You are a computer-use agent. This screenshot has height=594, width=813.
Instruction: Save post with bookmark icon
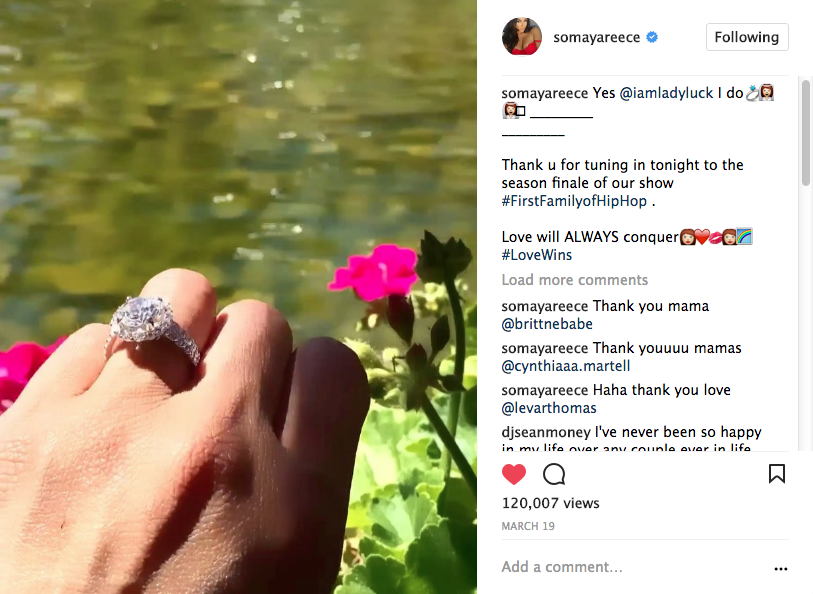[x=777, y=474]
